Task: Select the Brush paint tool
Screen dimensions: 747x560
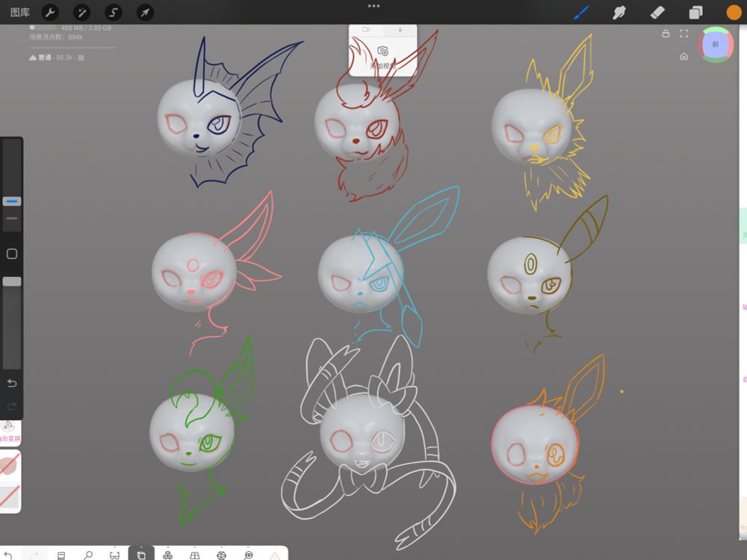Action: 581,13
